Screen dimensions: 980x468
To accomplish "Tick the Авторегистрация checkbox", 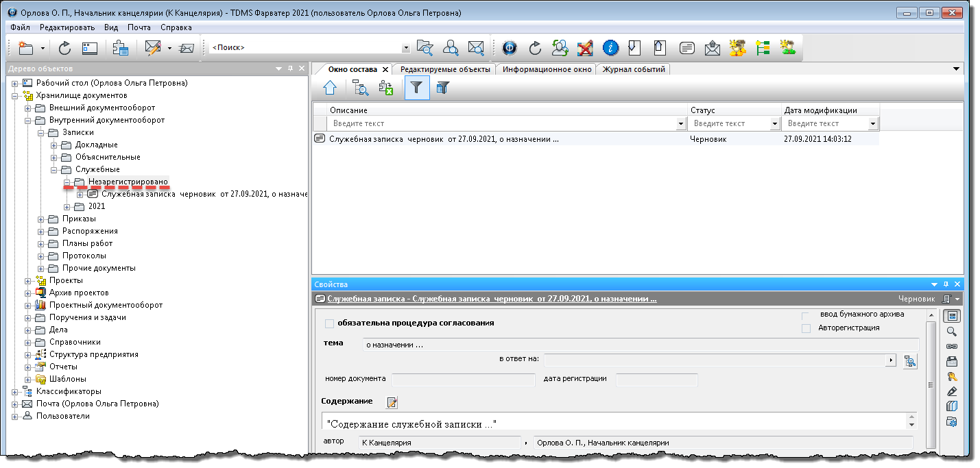I will [806, 328].
